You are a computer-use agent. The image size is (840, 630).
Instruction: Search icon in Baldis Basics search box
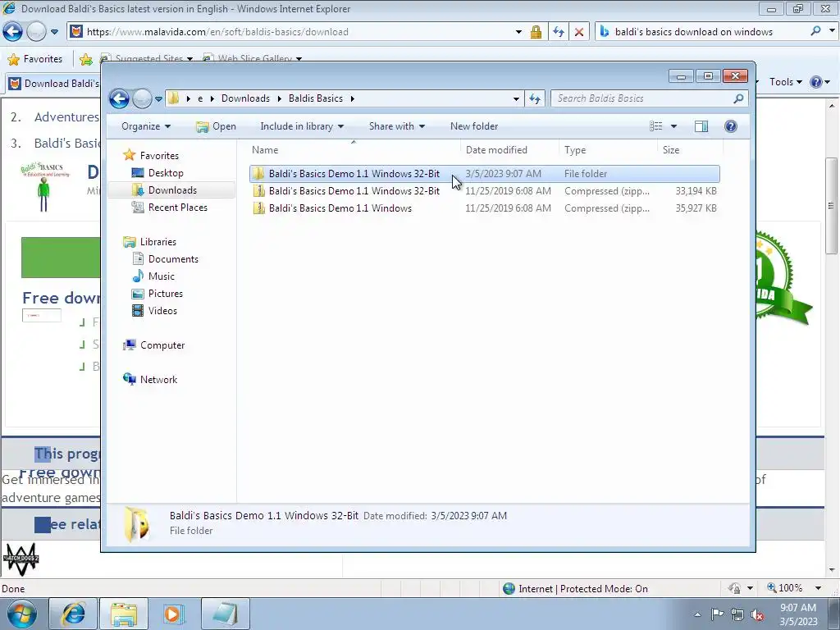(738, 98)
